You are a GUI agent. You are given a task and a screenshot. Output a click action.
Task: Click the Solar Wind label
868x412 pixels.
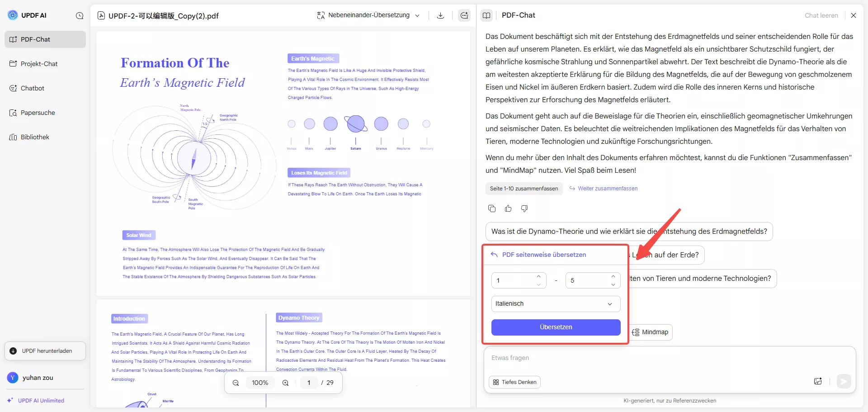pyautogui.click(x=139, y=235)
